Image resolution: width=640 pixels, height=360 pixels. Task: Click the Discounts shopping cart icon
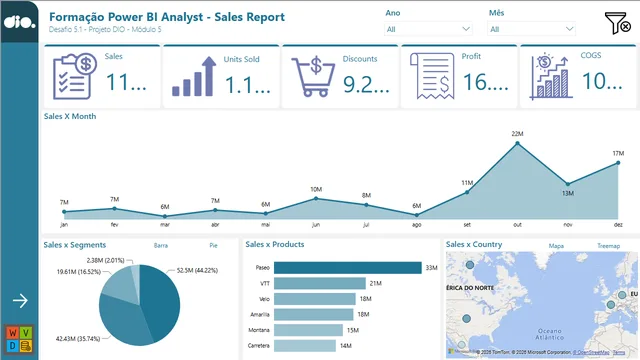(313, 77)
